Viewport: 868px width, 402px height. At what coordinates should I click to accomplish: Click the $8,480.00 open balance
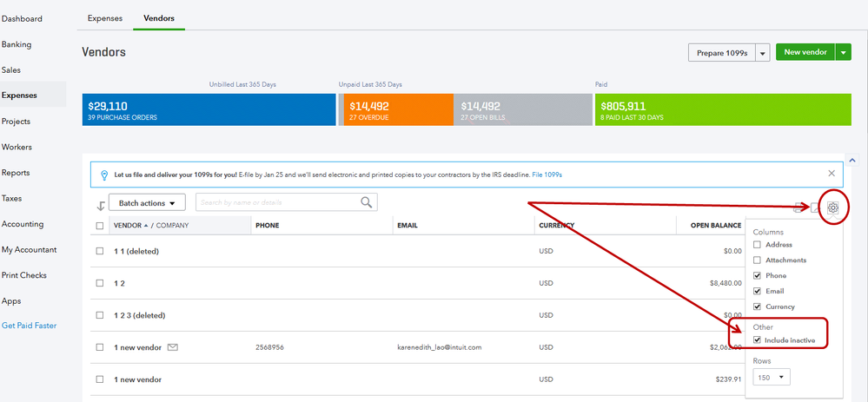[726, 283]
